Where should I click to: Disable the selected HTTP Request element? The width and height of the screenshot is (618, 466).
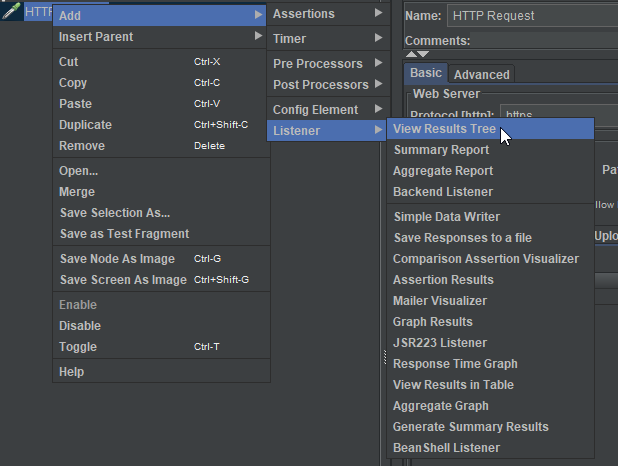(x=80, y=326)
